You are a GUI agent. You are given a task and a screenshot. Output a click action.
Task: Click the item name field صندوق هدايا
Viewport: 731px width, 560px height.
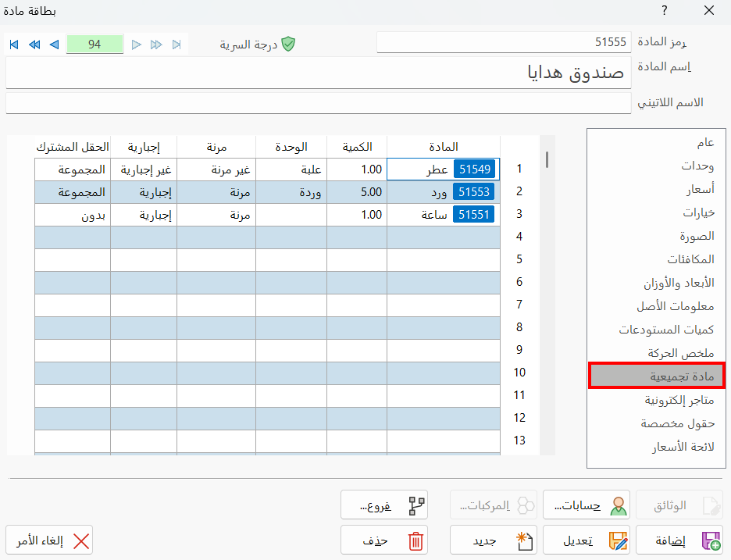(319, 73)
